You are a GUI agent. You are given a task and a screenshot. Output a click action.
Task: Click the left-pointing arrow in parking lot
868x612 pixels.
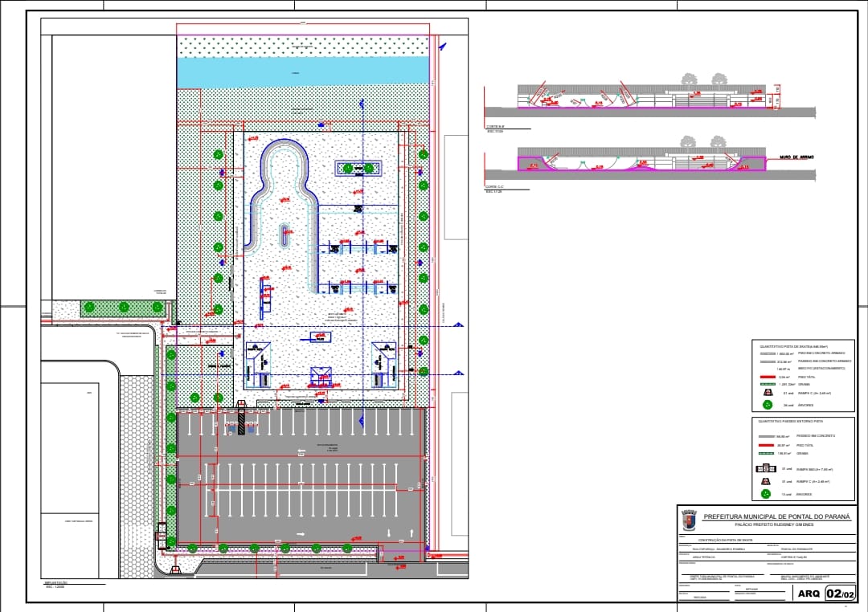[x=299, y=451]
